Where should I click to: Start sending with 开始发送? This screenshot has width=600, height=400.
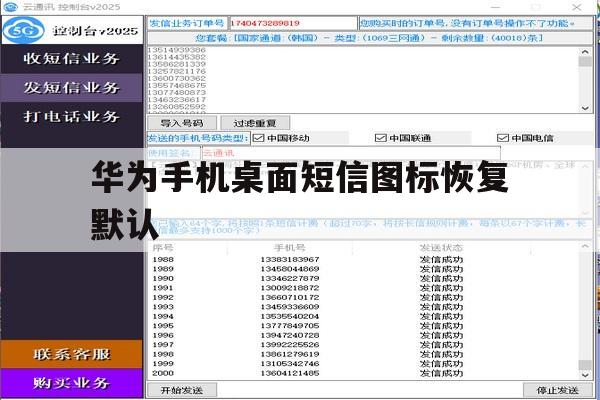click(x=182, y=390)
